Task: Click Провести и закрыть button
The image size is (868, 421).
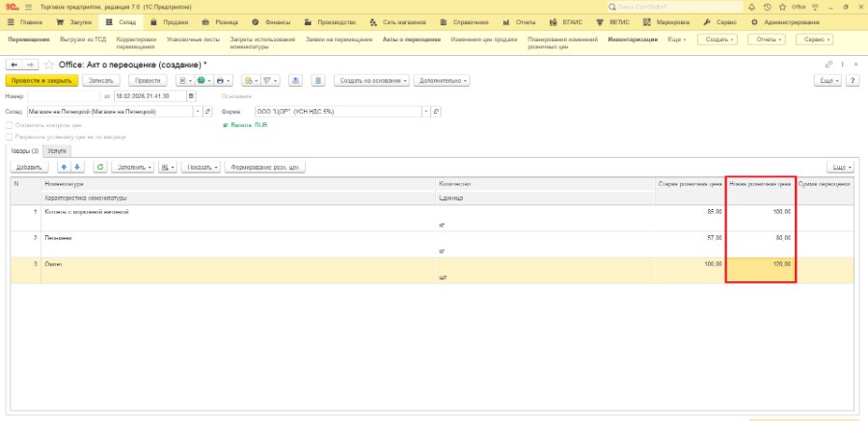Action: click(x=42, y=80)
